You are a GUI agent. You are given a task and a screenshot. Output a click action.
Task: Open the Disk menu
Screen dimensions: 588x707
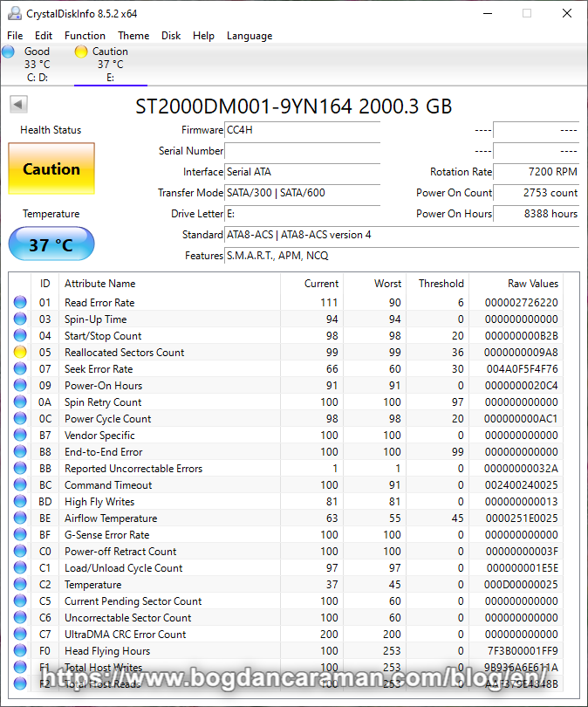171,36
